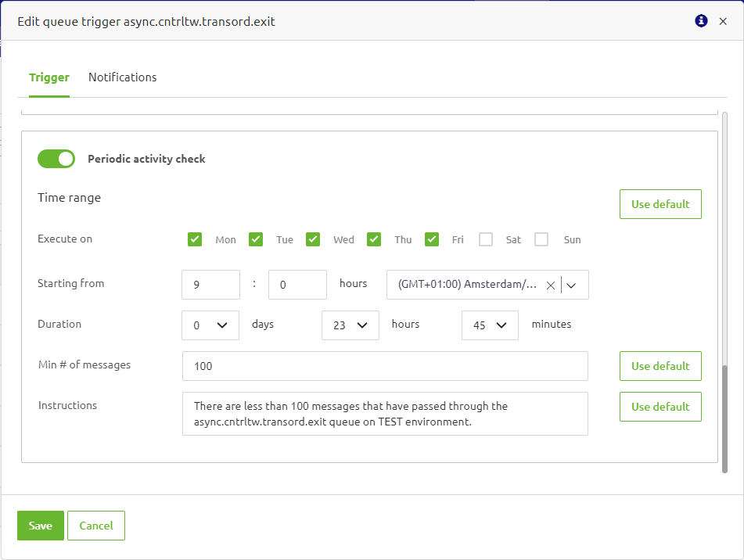Enable execution on Sun
The height and width of the screenshot is (560, 744).
(541, 239)
